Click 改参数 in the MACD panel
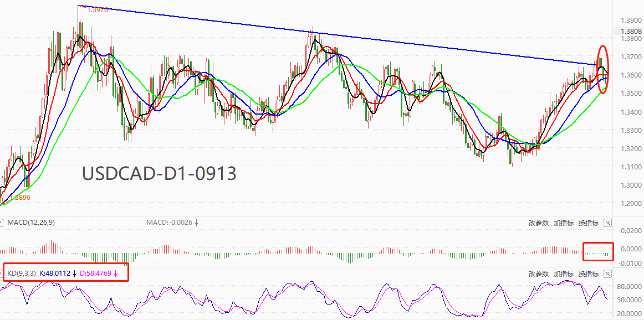 coord(538,223)
